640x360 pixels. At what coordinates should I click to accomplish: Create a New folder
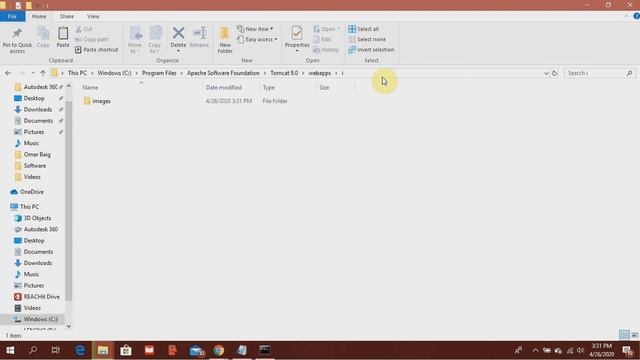click(x=225, y=40)
